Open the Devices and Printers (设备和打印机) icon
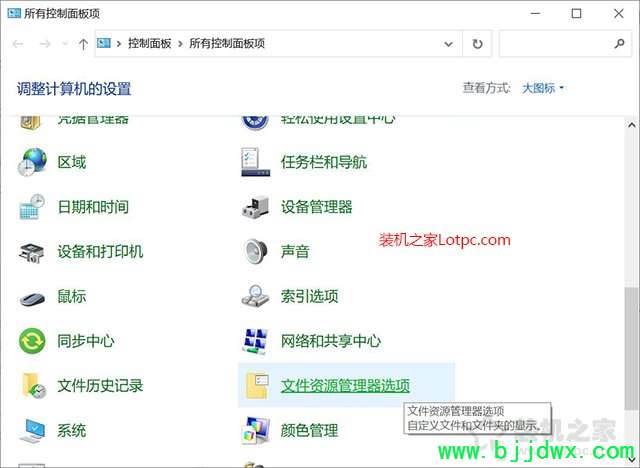640x468 pixels. [x=32, y=252]
